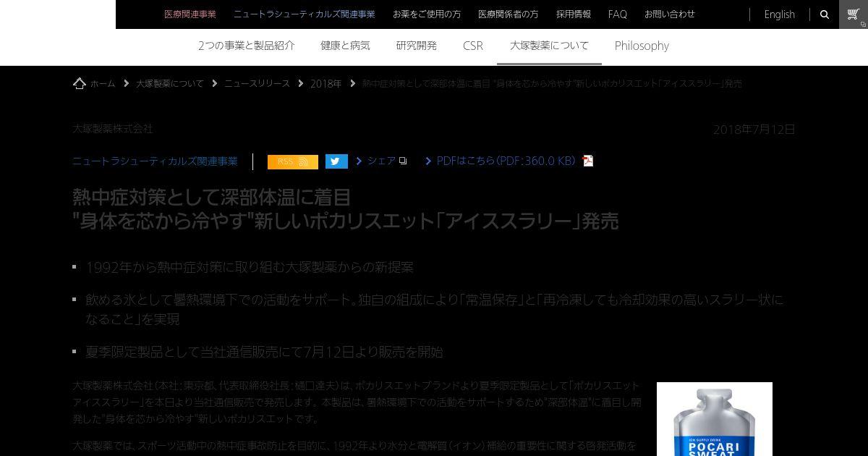
Task: Click the Pocari Sweat product image
Action: tap(715, 419)
